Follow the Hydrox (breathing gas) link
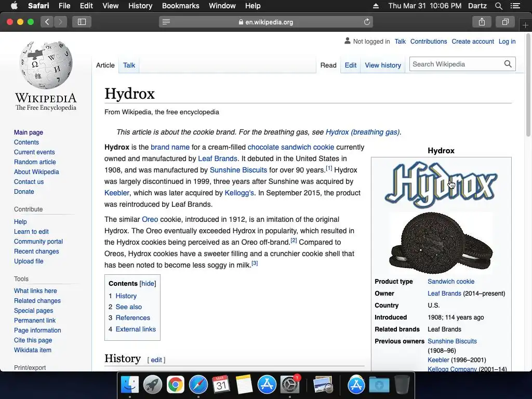 362,132
